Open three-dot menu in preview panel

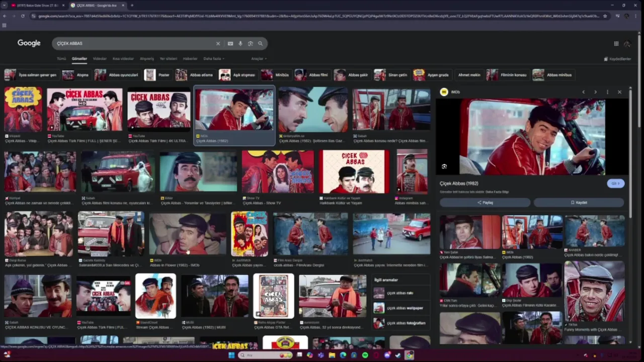tap(607, 92)
